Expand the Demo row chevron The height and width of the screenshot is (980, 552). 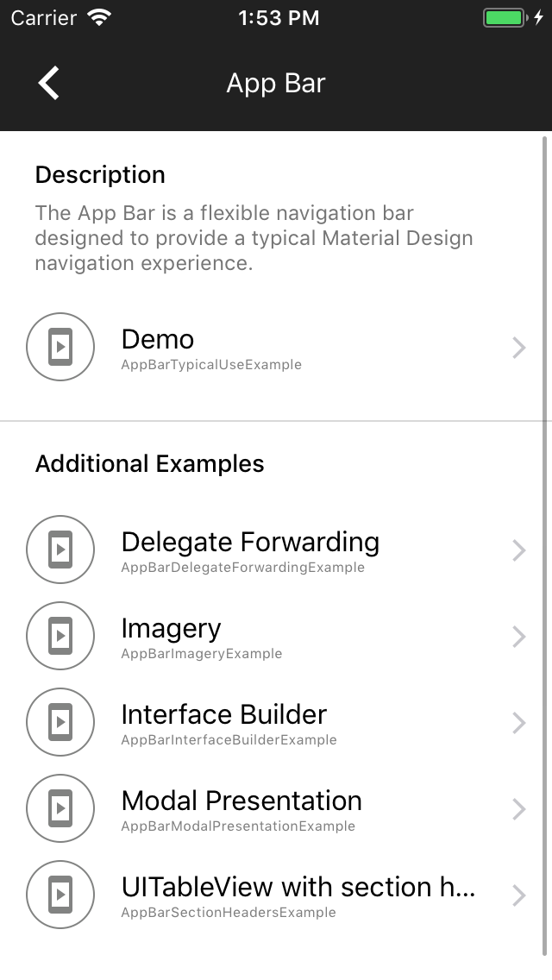click(518, 347)
